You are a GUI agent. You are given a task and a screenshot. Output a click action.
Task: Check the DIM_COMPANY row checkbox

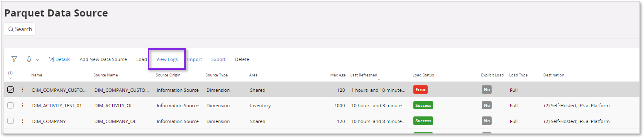[x=11, y=121]
